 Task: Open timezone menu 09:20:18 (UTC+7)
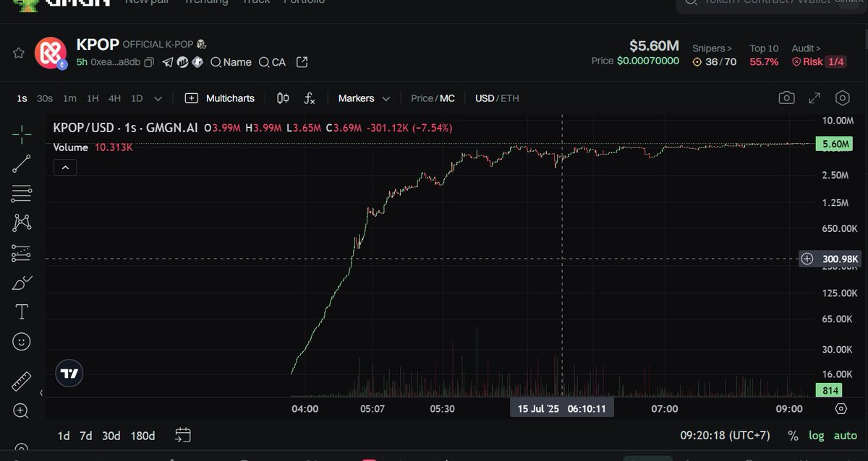[725, 436]
